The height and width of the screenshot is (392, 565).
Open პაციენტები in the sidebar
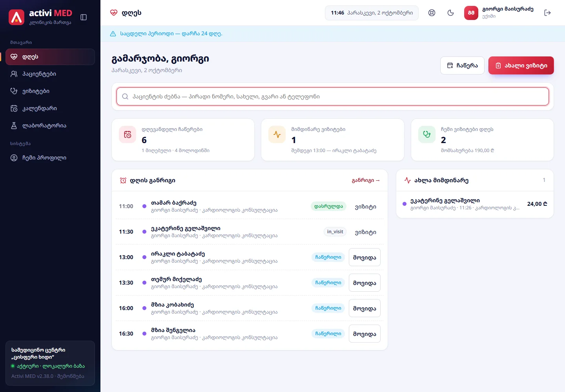(50, 74)
